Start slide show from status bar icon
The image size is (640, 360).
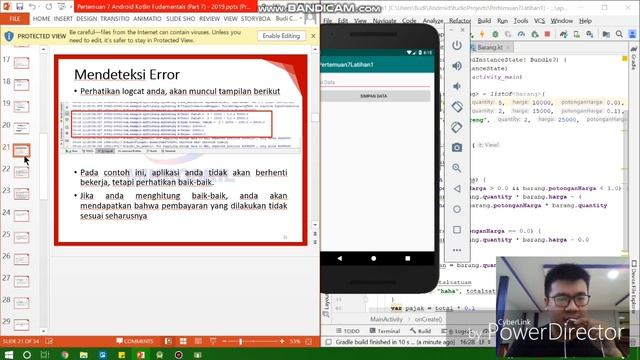(213, 341)
